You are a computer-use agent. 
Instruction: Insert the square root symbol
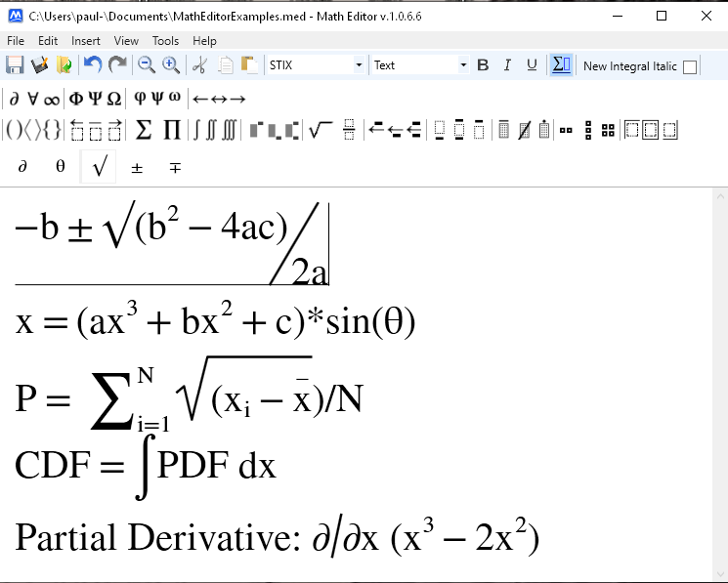coord(99,167)
